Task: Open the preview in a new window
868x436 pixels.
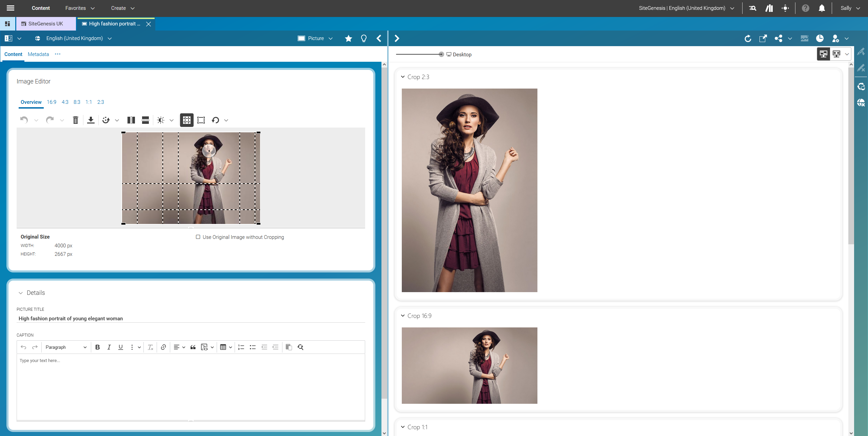Action: (x=763, y=38)
